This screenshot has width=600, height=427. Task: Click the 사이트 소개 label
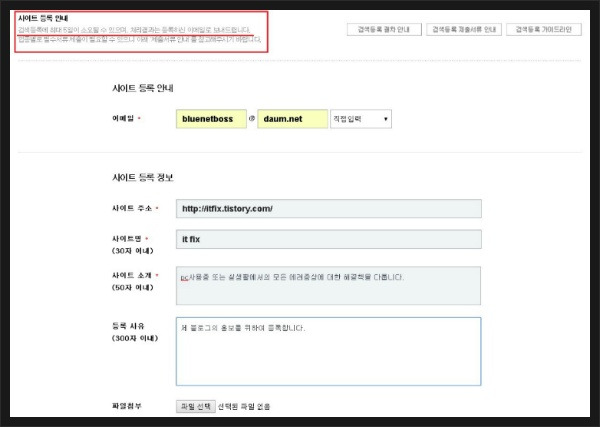pyautogui.click(x=132, y=275)
